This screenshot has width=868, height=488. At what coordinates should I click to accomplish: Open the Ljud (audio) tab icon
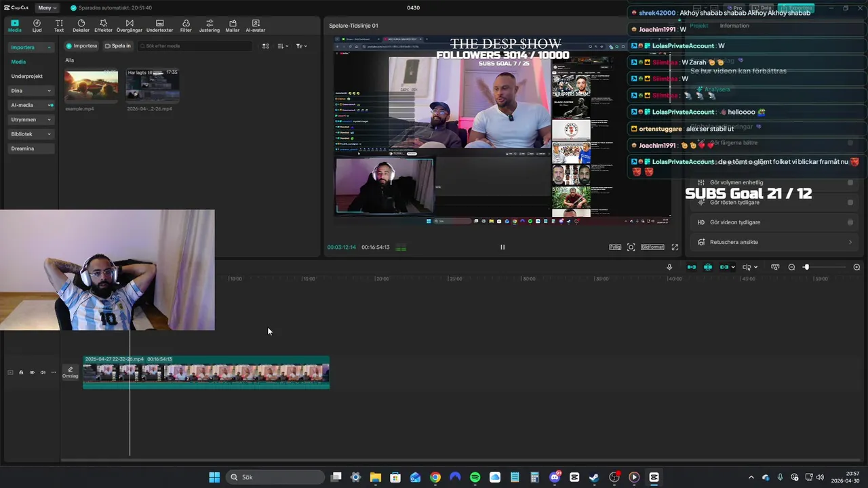[37, 26]
